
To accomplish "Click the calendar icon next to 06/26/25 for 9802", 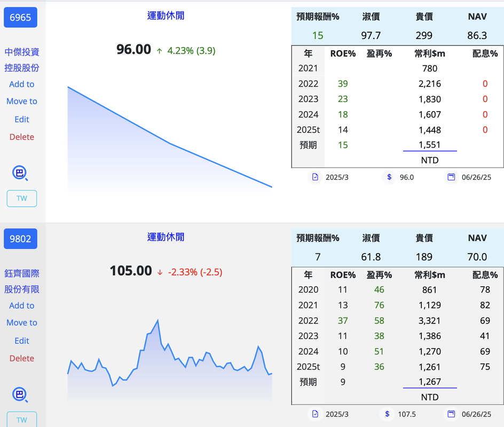I will pyautogui.click(x=451, y=414).
